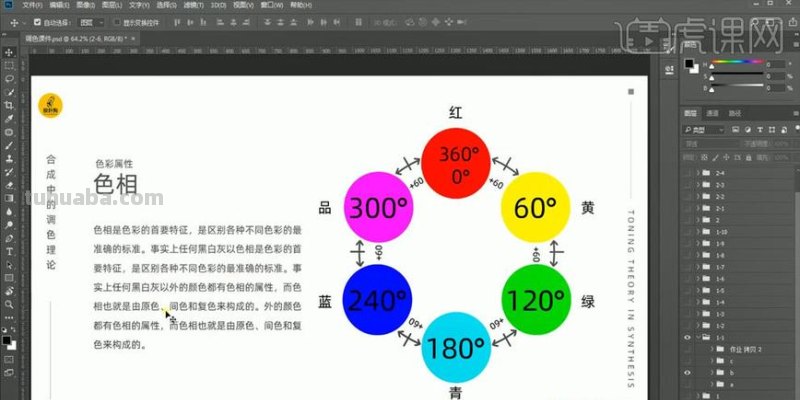Image resolution: width=800 pixels, height=400 pixels.
Task: Select the Rectangular Marquee tool
Action: (9, 65)
